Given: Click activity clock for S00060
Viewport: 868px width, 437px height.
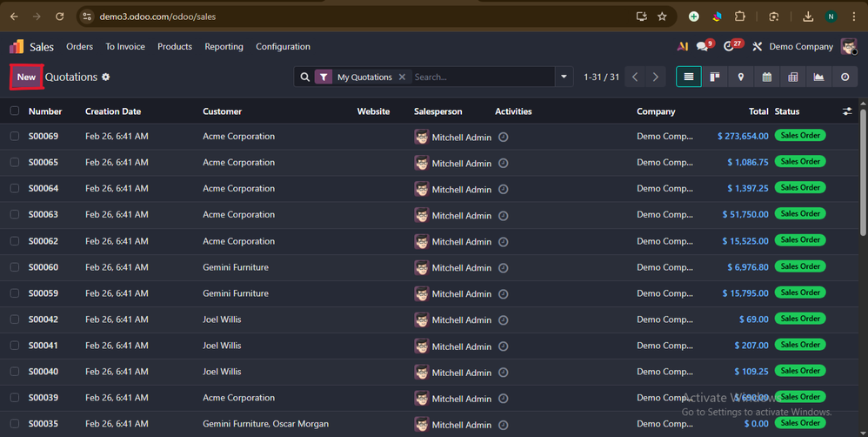Looking at the screenshot, I should (504, 267).
